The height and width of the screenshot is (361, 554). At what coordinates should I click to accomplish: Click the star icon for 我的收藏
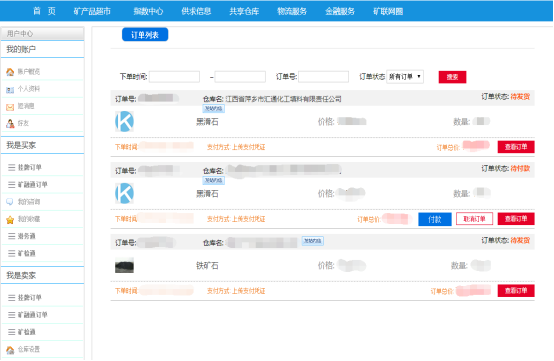point(10,220)
